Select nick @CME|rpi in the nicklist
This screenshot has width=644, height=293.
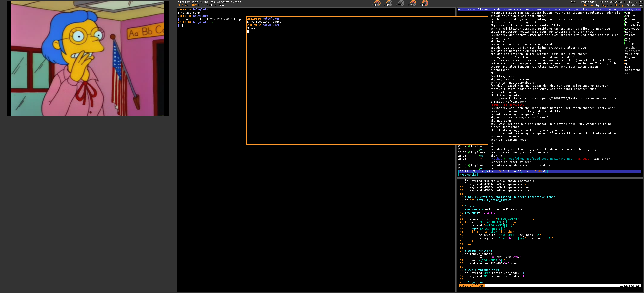pyautogui.click(x=630, y=16)
